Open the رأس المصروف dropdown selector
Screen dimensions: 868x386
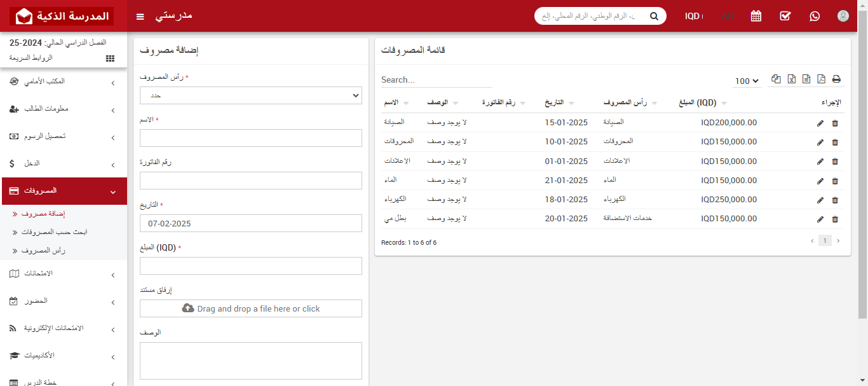(250, 95)
